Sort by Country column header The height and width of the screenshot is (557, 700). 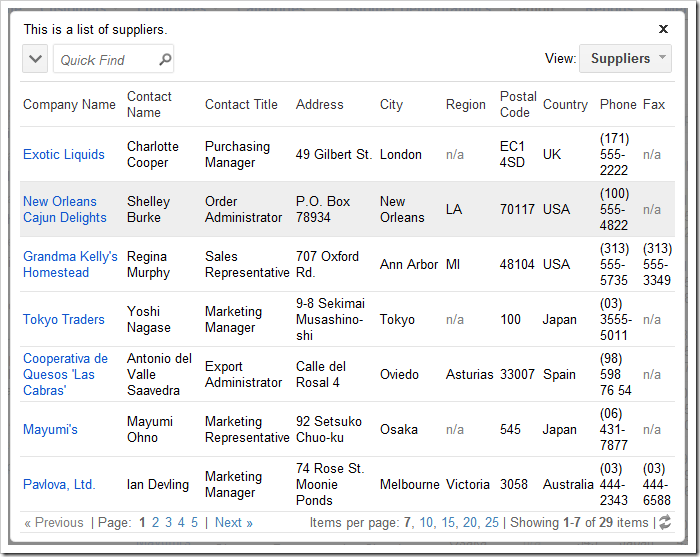(x=565, y=105)
